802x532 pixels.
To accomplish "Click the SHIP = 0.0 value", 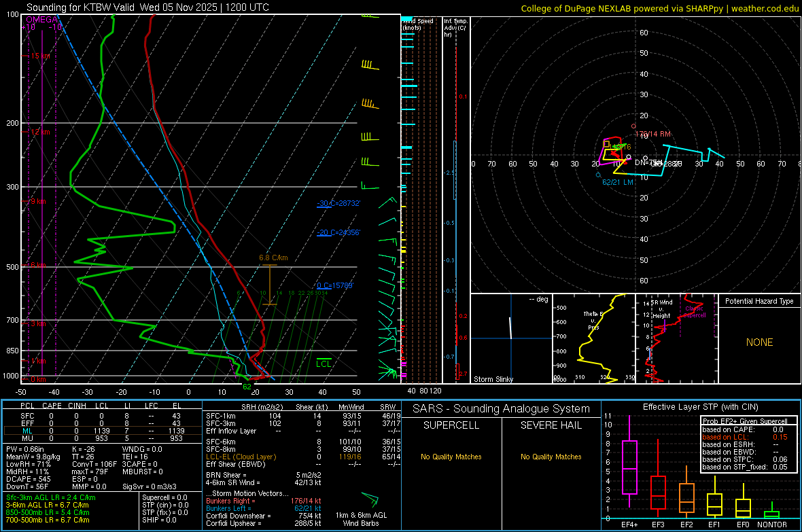I will point(159,520).
